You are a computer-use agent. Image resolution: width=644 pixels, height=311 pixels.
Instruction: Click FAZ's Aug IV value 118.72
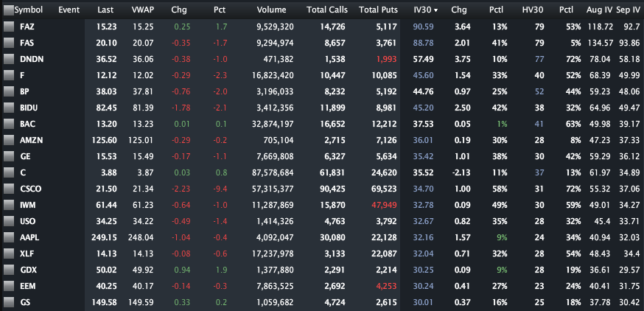tap(600, 27)
